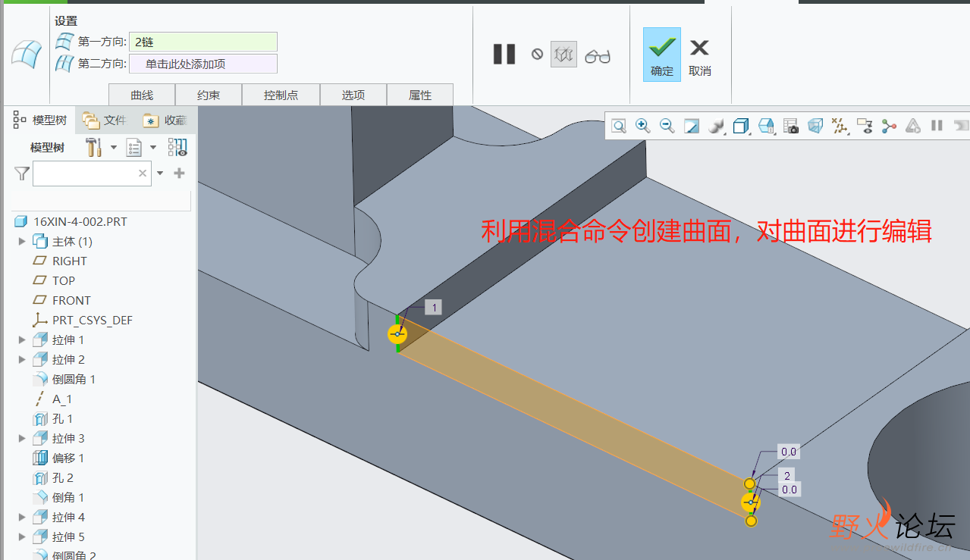Viewport: 970px width, 560px height.
Task: Click the hammer settings icon in model tree
Action: [94, 147]
